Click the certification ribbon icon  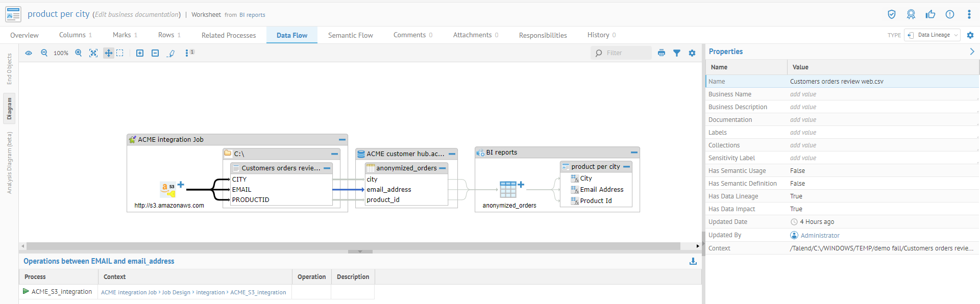(911, 14)
